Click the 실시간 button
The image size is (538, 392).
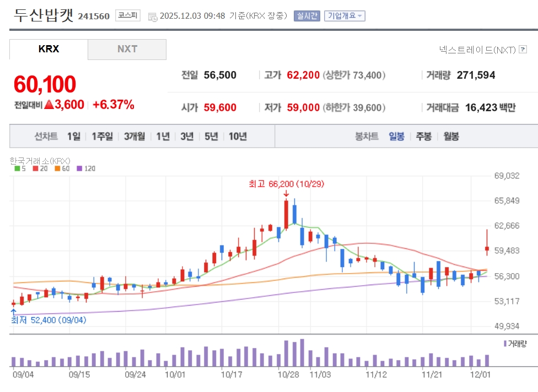306,16
